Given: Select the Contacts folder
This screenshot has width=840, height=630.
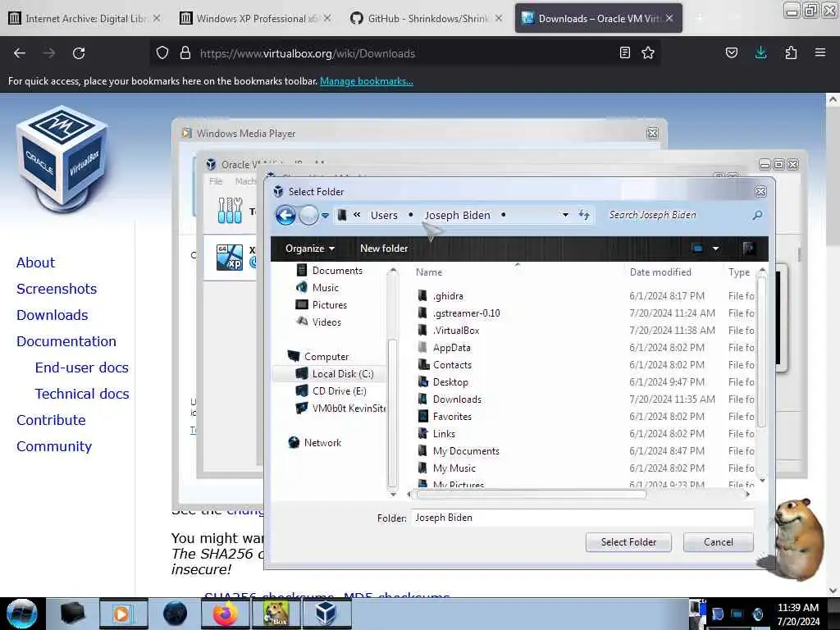Looking at the screenshot, I should 452,365.
